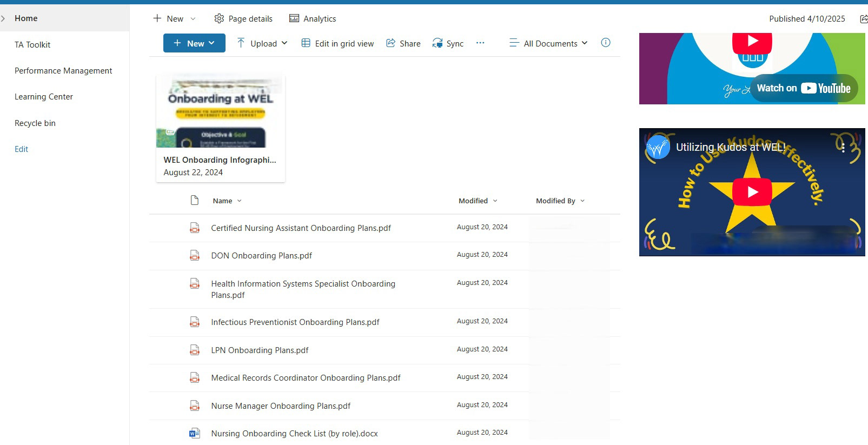The image size is (868, 445).
Task: Open Nurse Manager Onboarding Plans.pdf
Action: click(281, 406)
